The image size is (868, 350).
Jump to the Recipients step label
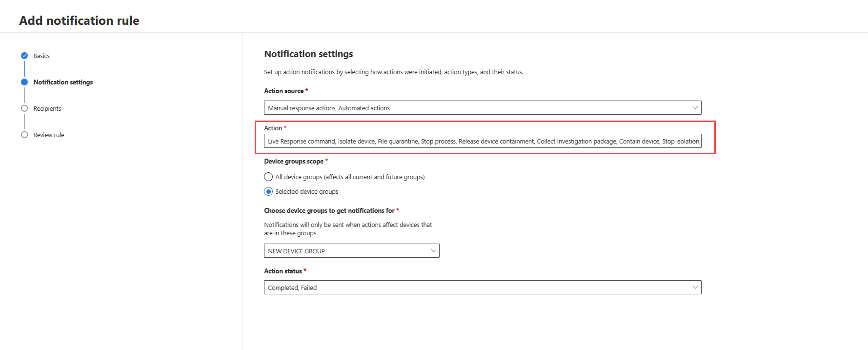pyautogui.click(x=47, y=108)
